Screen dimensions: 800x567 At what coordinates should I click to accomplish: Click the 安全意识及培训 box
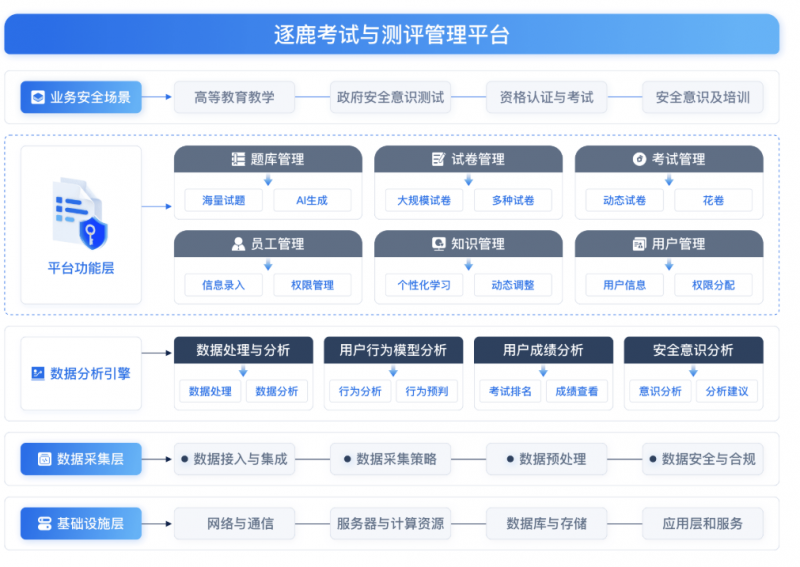[x=703, y=97]
